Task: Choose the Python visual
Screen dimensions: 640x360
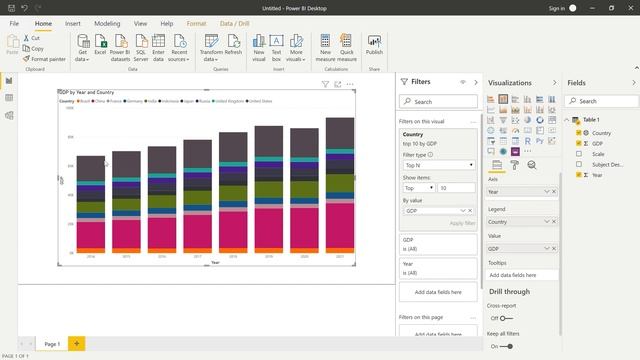Action: [540, 141]
